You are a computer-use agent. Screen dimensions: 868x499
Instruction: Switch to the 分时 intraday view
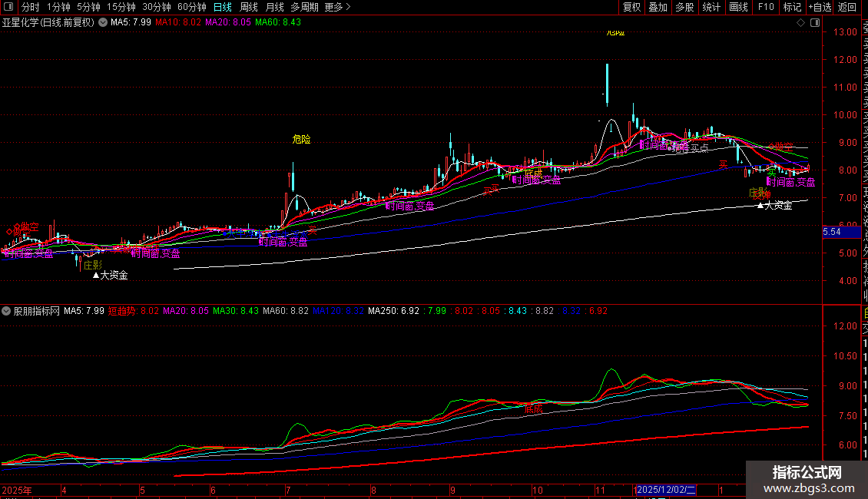31,7
